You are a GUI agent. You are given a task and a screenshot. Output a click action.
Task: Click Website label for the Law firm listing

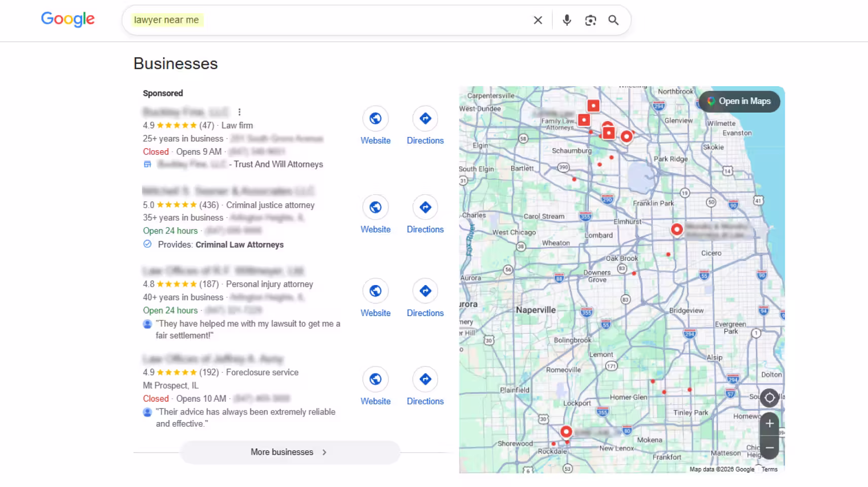(x=376, y=141)
